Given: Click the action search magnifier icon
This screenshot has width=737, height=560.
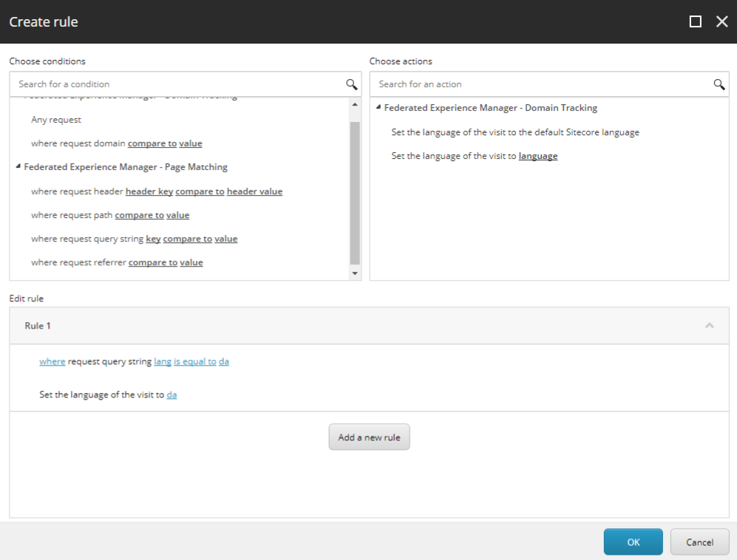Looking at the screenshot, I should click(719, 84).
